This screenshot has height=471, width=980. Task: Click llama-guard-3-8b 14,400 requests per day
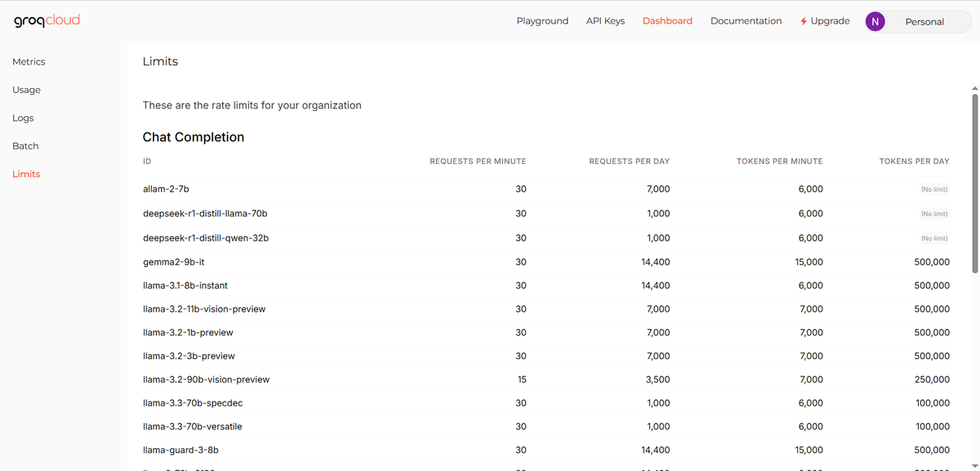(656, 451)
